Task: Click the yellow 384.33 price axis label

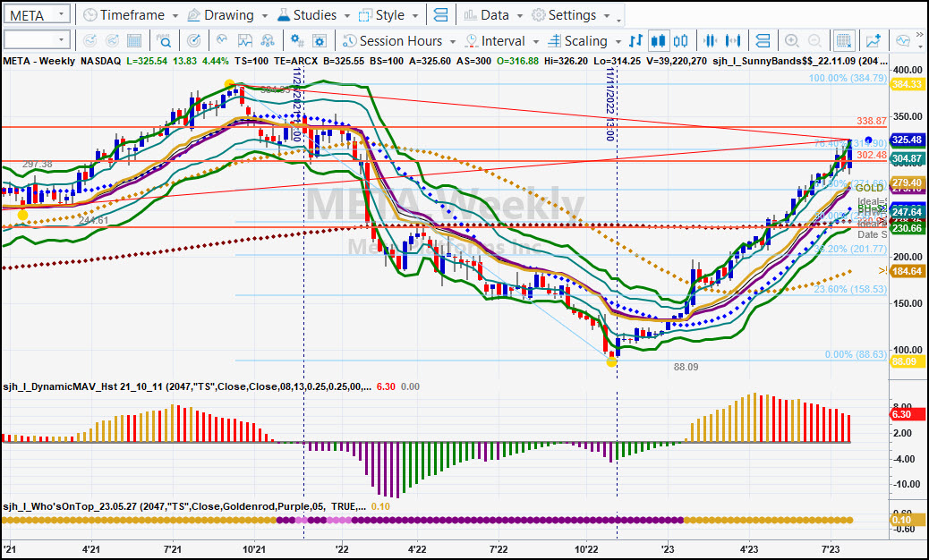Action: (908, 85)
